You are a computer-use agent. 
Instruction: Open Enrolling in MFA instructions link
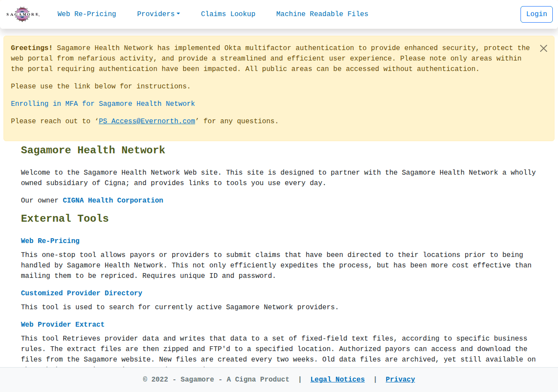tap(103, 104)
